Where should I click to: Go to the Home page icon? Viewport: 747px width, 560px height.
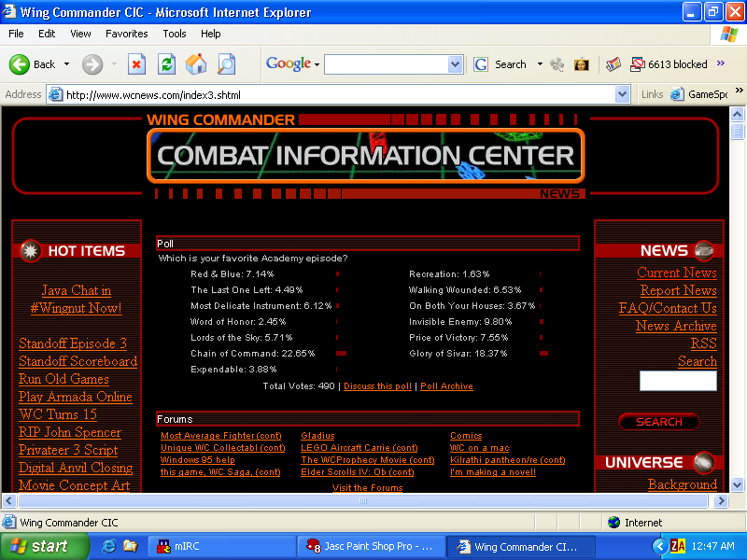coord(196,64)
